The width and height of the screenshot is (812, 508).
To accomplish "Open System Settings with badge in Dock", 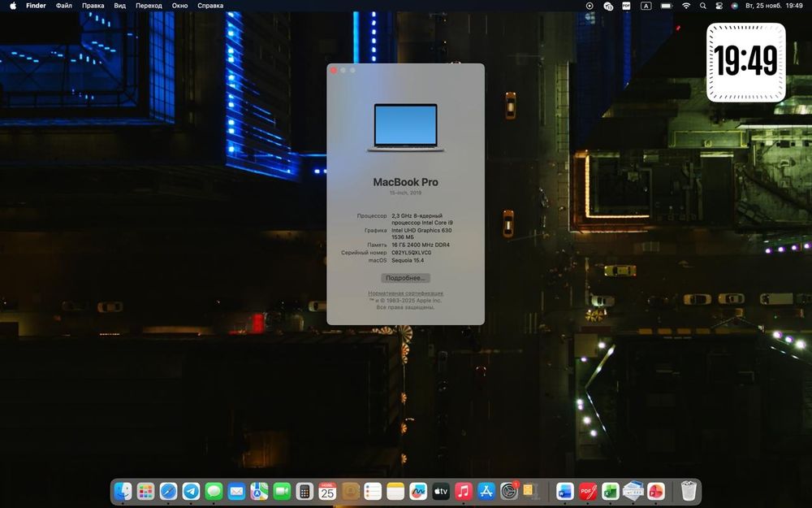I will click(510, 491).
